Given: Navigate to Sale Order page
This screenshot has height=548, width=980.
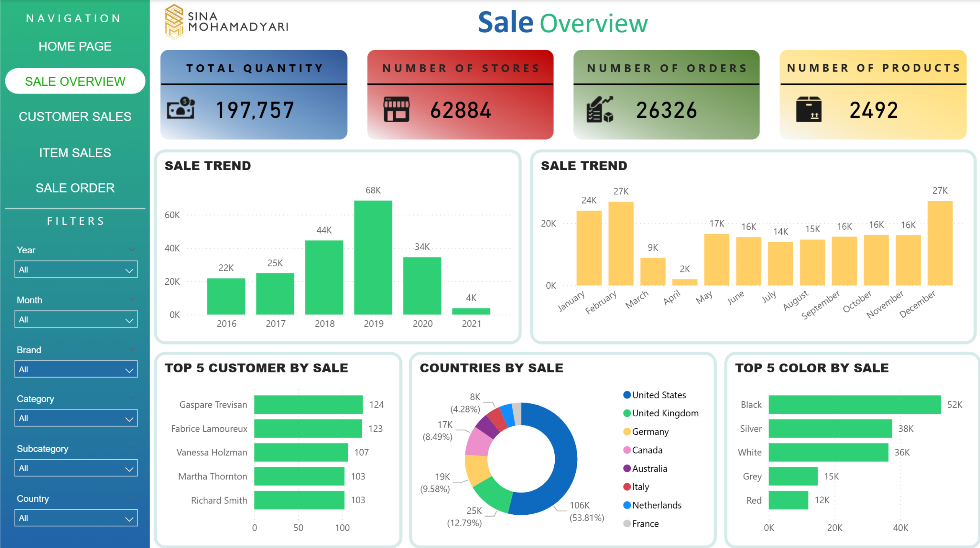Looking at the screenshot, I should [75, 188].
